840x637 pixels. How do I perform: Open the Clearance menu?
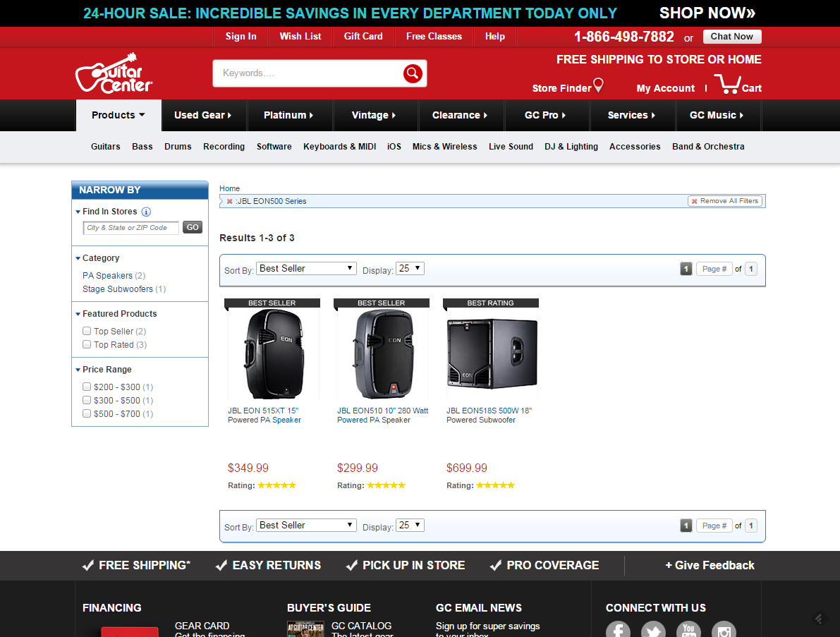[460, 115]
